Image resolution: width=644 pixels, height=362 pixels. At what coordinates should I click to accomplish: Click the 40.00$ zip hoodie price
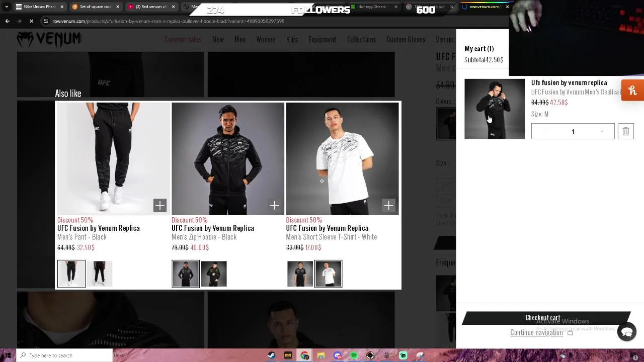[x=200, y=247]
